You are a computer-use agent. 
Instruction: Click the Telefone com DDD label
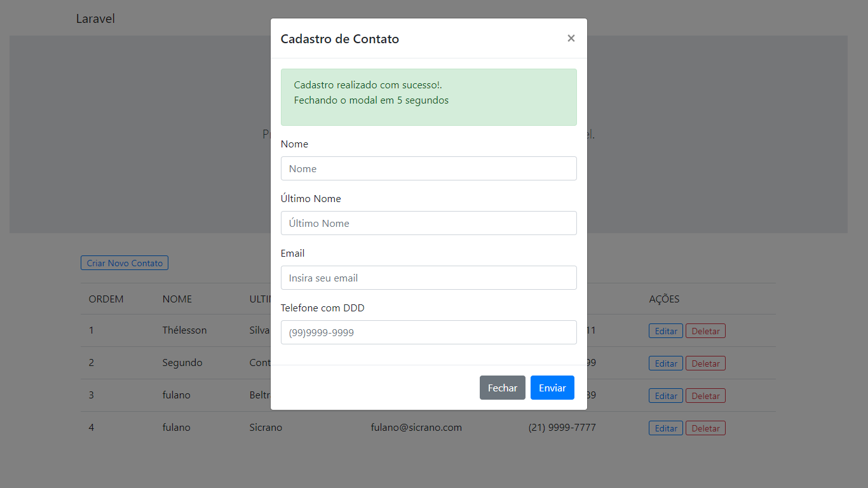click(x=323, y=308)
